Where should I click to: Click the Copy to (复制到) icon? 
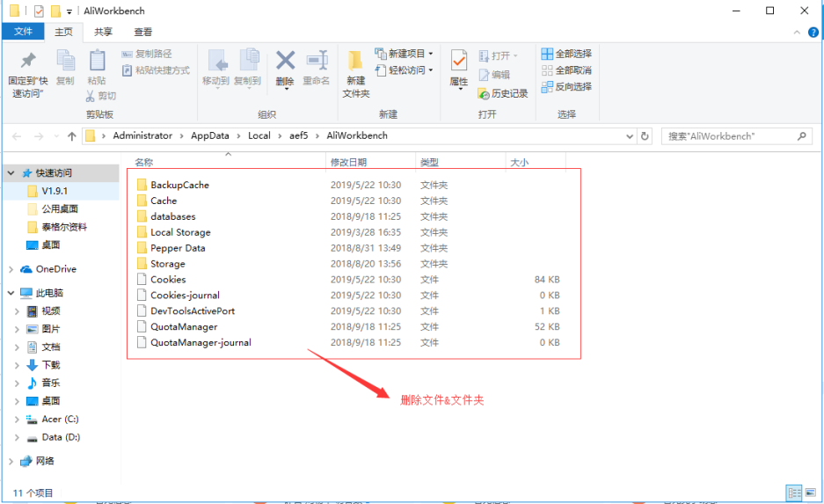[x=249, y=69]
